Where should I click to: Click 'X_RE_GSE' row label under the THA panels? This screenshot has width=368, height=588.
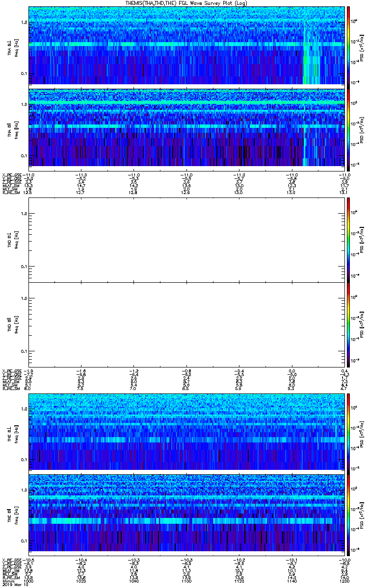pyautogui.click(x=11, y=174)
